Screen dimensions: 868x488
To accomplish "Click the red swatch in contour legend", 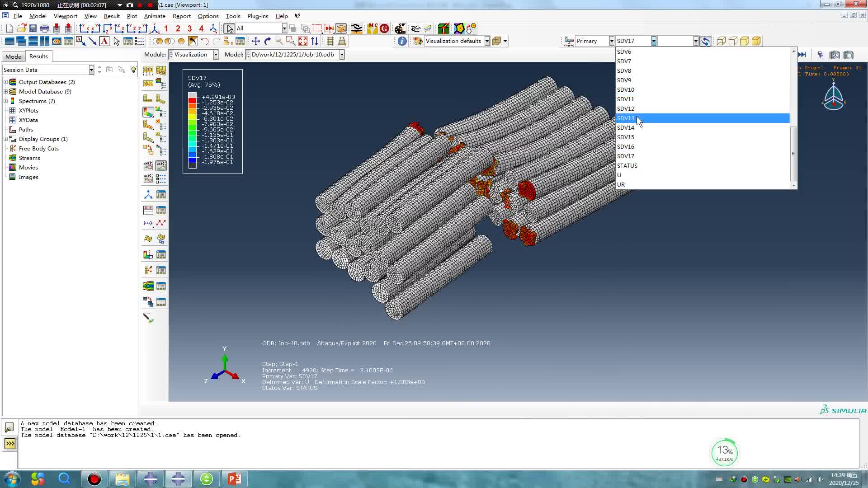I will [192, 100].
